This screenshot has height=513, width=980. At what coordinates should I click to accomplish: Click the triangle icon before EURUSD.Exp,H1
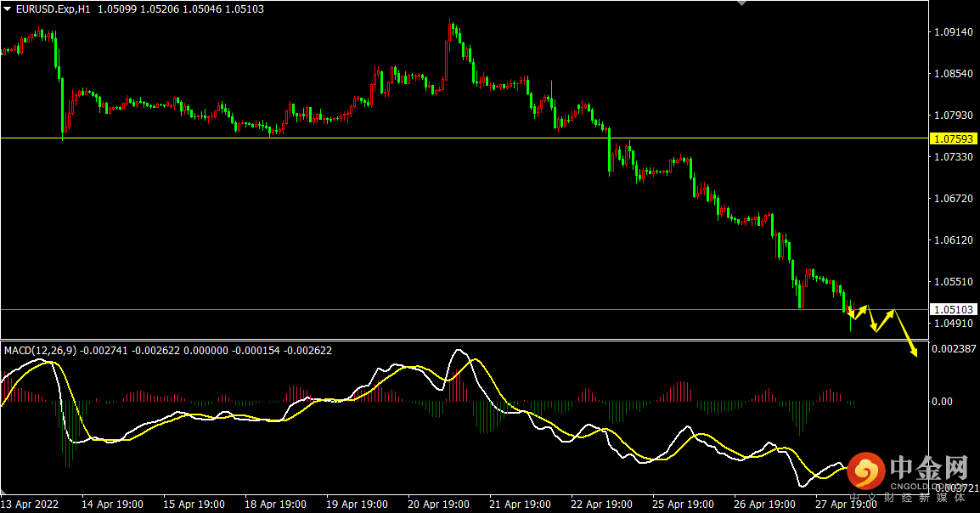pyautogui.click(x=8, y=9)
